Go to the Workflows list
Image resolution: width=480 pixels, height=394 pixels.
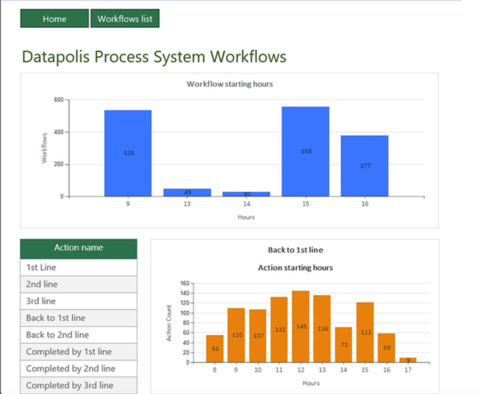(125, 19)
